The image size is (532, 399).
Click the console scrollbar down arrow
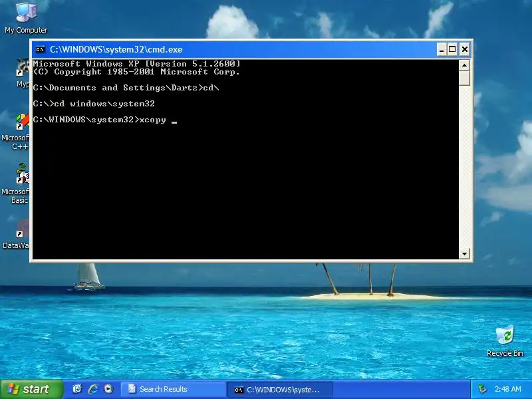pos(464,253)
